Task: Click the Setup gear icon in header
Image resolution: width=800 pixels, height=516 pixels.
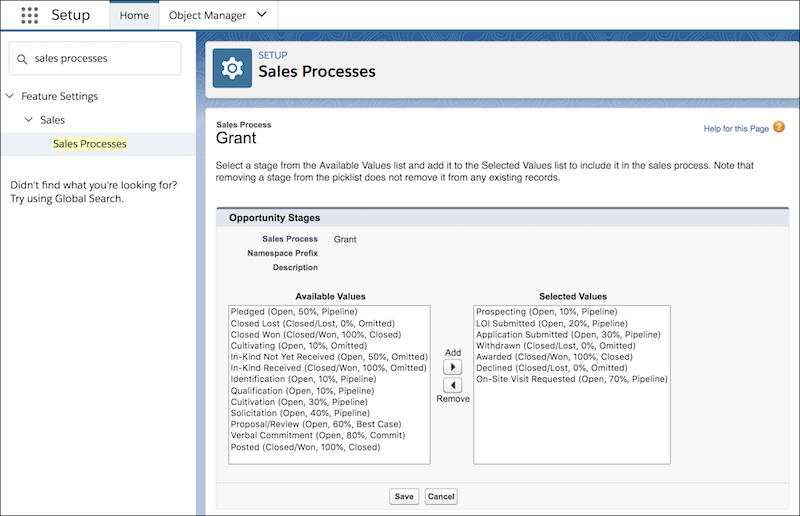Action: [232, 68]
